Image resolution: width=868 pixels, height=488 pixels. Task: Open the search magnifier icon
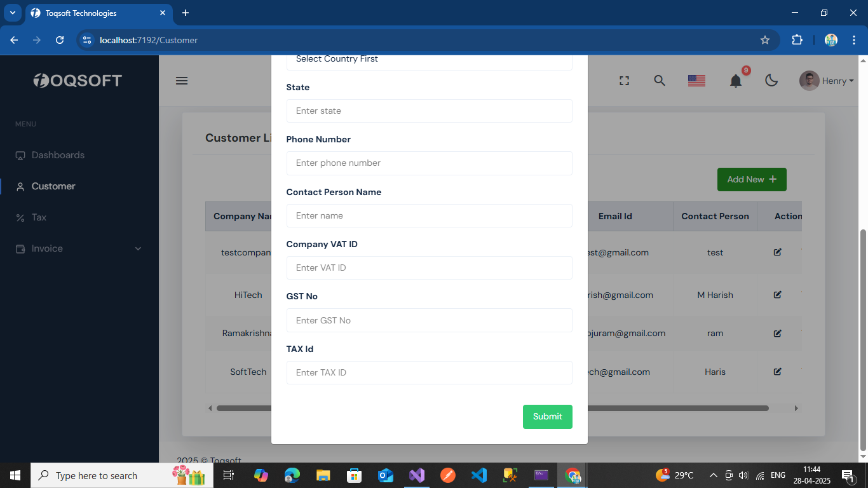[660, 81]
